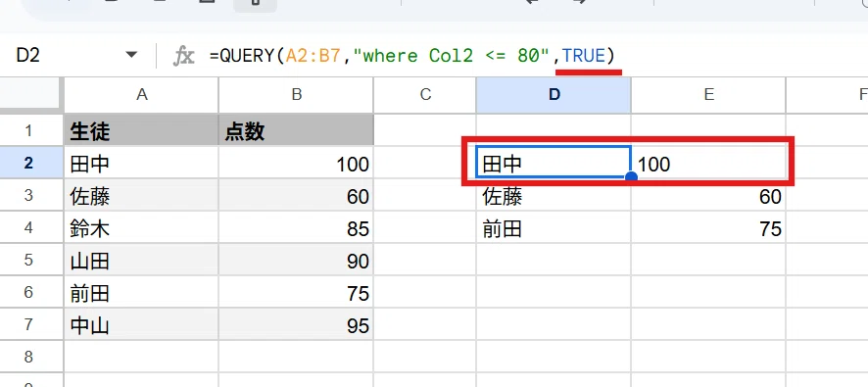Click header cell 点数
The image size is (868, 387).
coord(297,130)
